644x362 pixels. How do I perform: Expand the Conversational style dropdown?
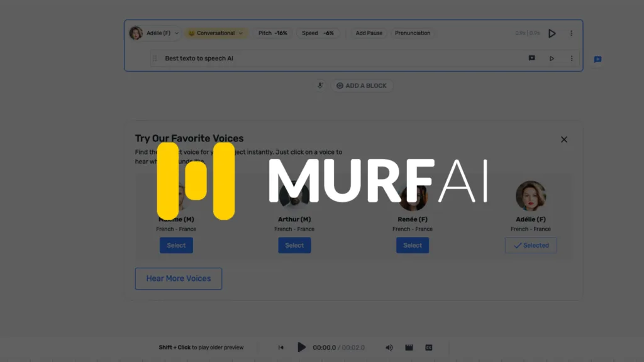[216, 33]
